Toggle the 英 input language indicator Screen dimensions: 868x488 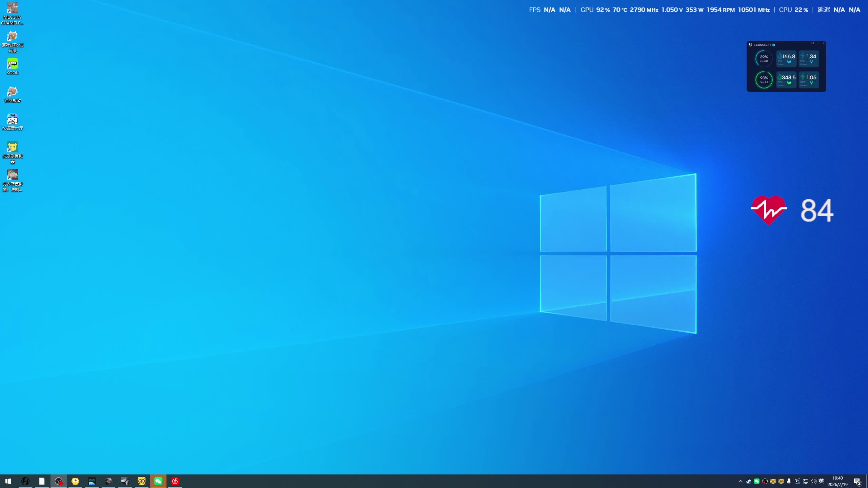(821, 481)
